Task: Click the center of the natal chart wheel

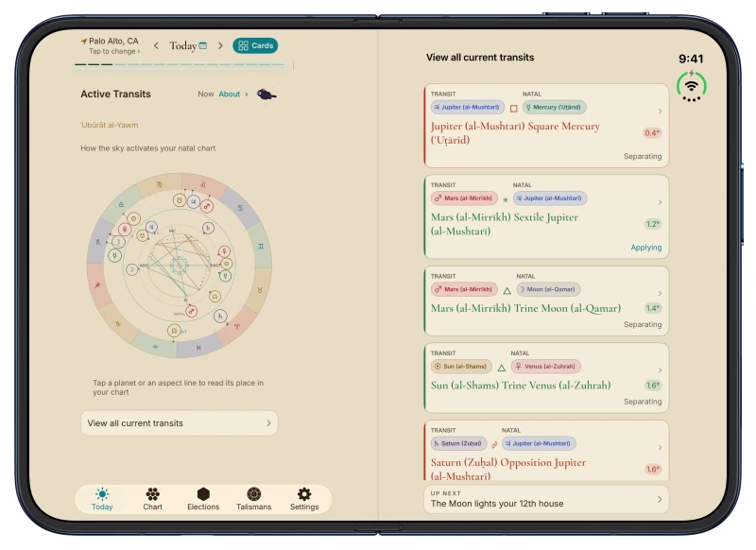Action: tap(180, 265)
